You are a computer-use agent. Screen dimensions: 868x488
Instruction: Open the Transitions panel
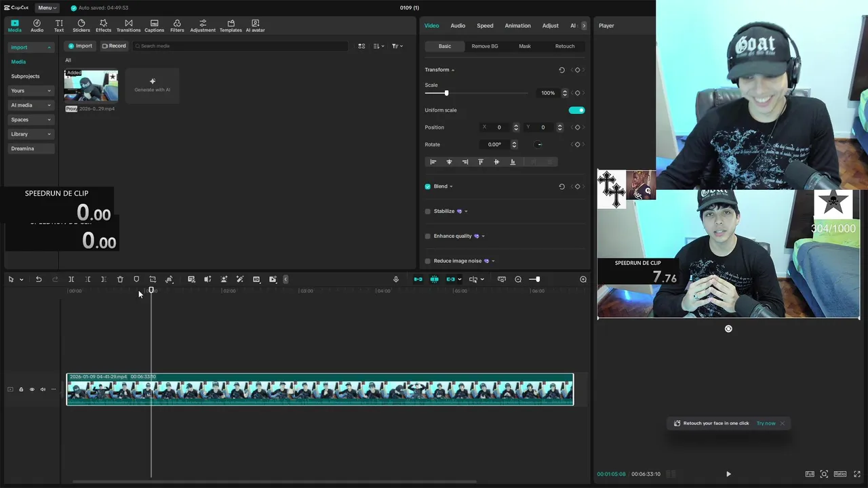coord(128,26)
